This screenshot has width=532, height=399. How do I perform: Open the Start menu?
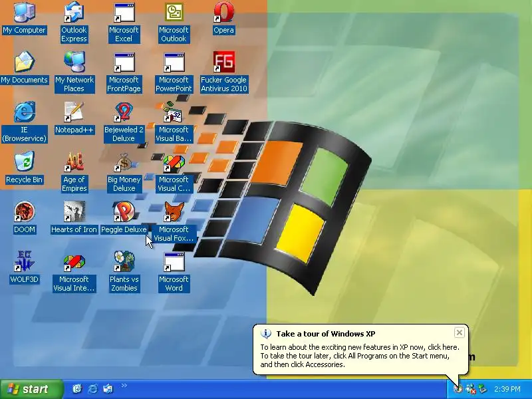pos(31,389)
